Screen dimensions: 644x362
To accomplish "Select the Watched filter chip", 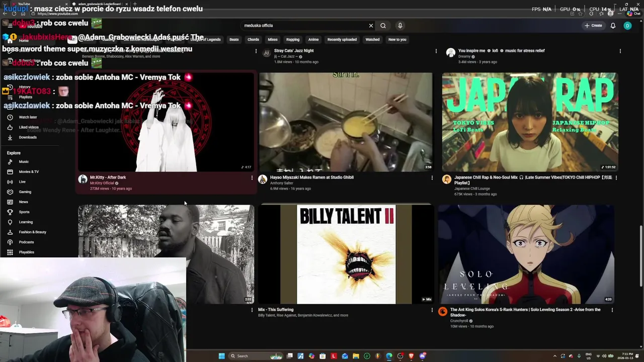I will [372, 40].
